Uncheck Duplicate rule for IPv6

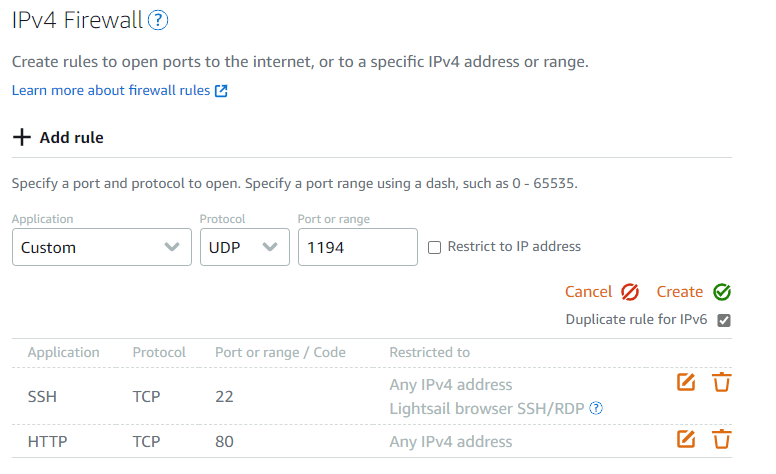coord(724,320)
